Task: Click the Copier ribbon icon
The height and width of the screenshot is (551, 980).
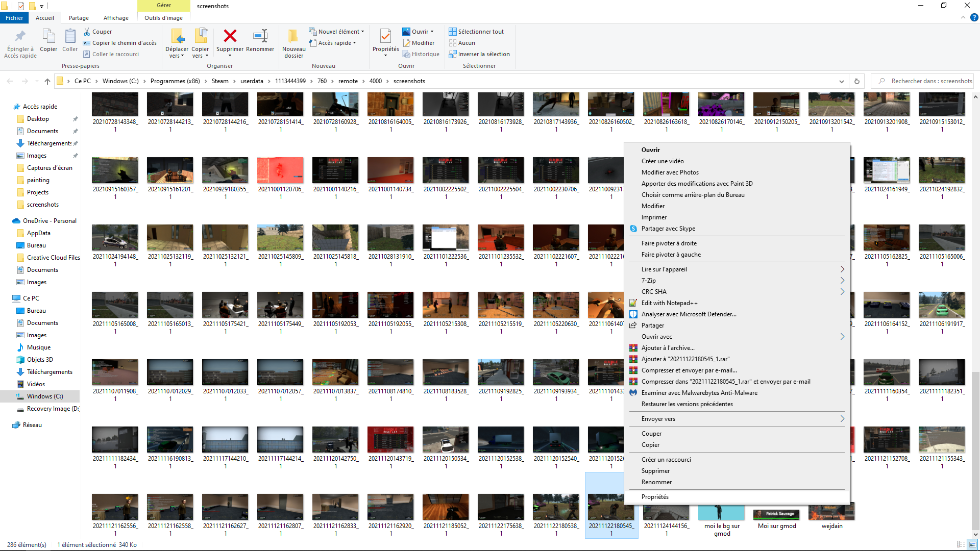Action: [48, 36]
